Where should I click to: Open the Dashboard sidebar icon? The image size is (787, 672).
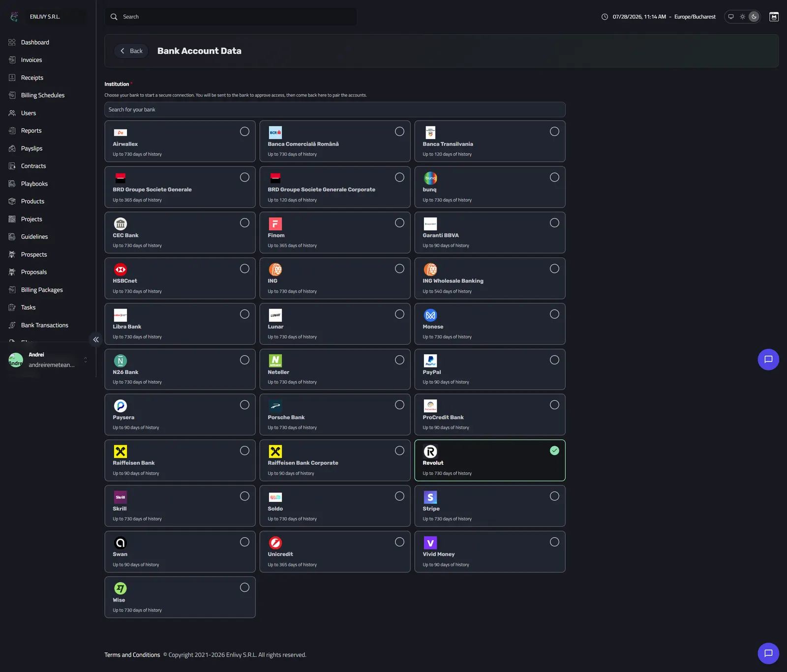point(12,42)
